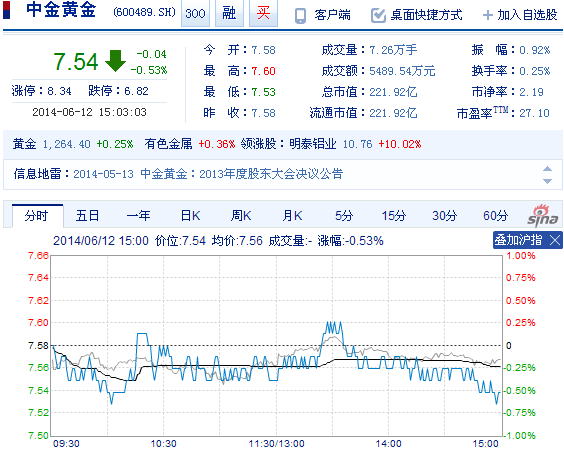Click 加入自选股 to add to watchlist
564x451 pixels.
527,15
